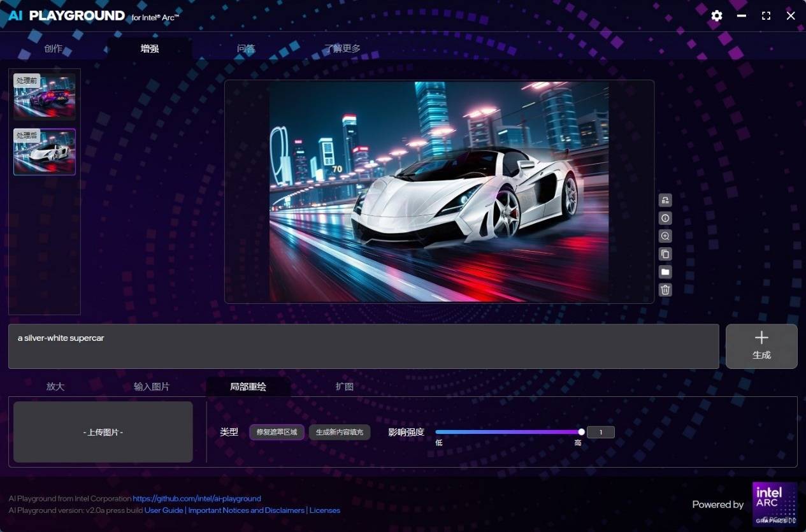The image size is (806, 532).
Task: Click the 上传图片 upload area
Action: click(103, 432)
